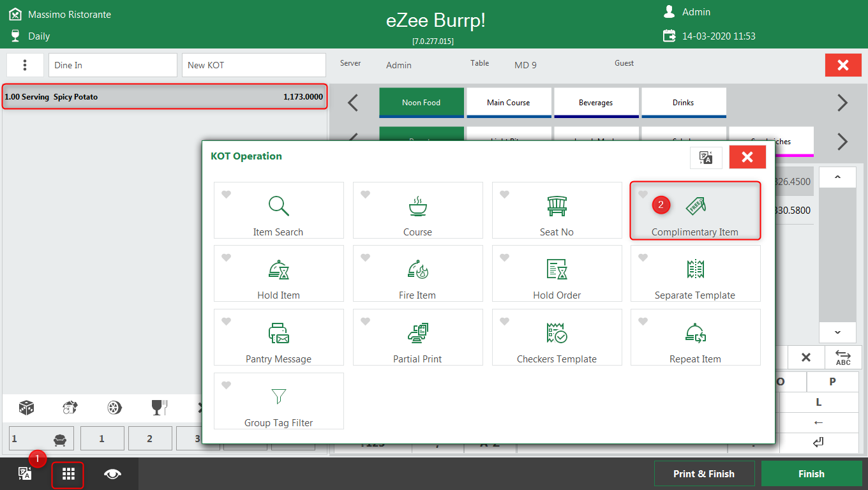Choose the Partial Print operation

point(417,338)
